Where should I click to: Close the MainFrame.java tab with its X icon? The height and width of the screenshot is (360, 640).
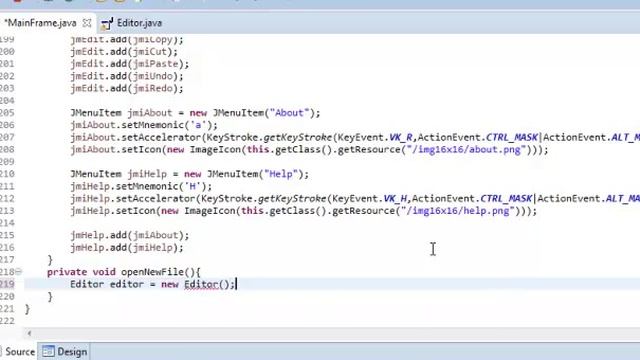click(x=87, y=23)
